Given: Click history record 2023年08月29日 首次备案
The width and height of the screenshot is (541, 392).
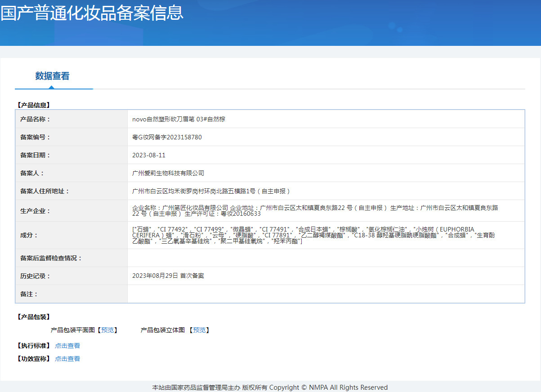Looking at the screenshot, I should click(168, 276).
